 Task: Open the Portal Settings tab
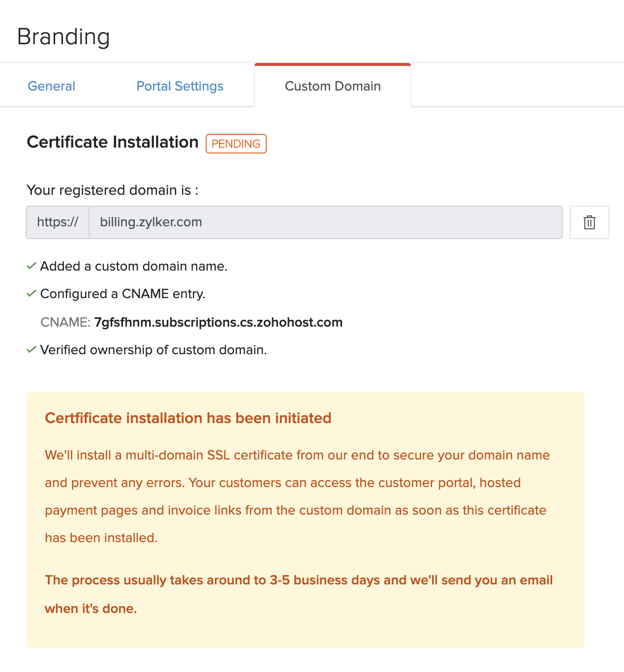[x=179, y=86]
